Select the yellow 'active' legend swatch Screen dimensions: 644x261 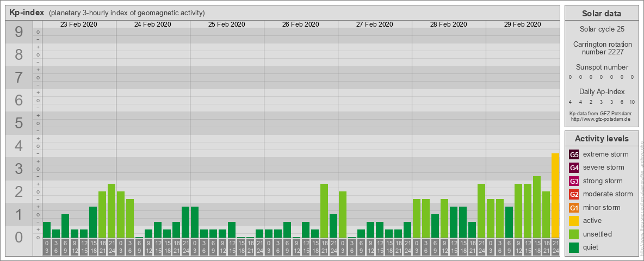point(574,221)
